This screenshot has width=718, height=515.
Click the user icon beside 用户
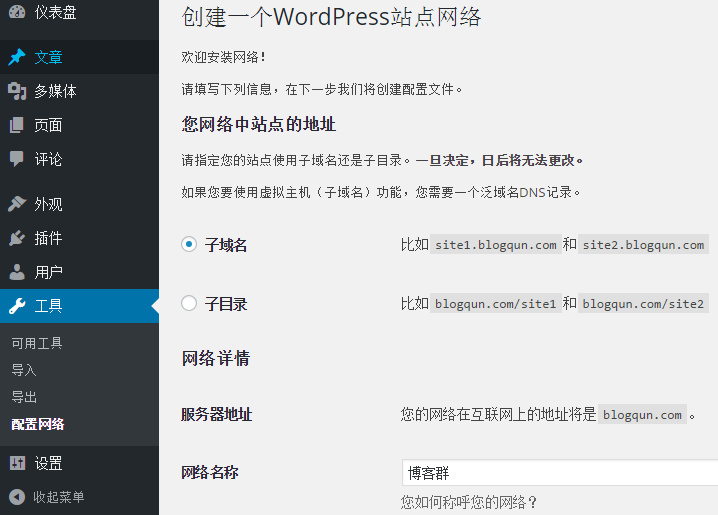[x=17, y=272]
